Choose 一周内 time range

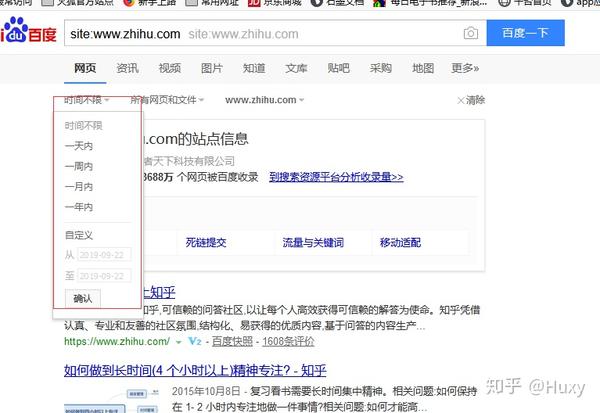tap(79, 166)
